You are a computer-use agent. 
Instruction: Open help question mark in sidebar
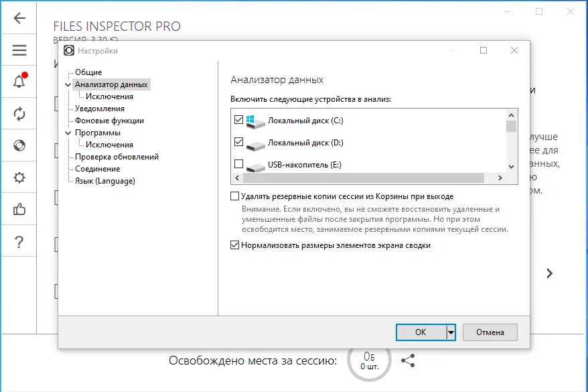19,242
